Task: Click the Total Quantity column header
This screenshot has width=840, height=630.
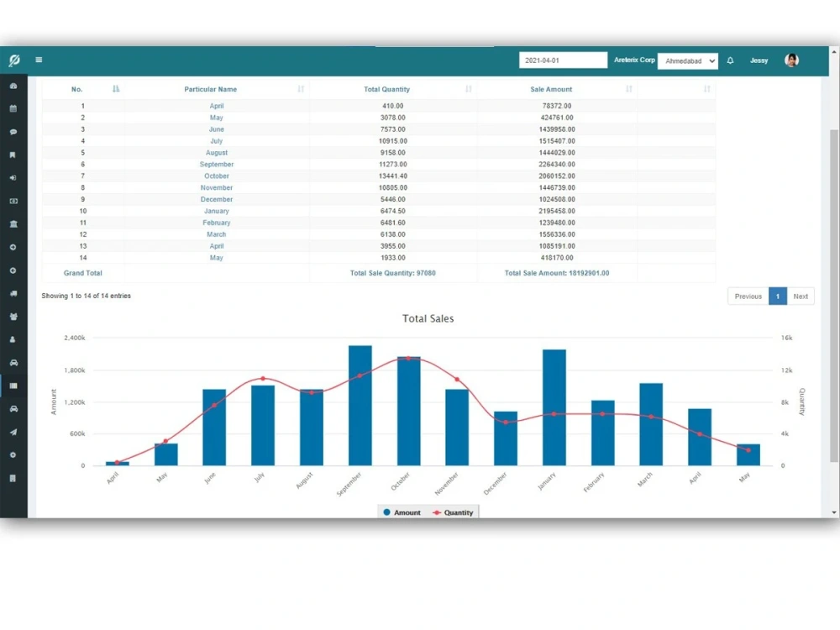Action: pyautogui.click(x=386, y=90)
